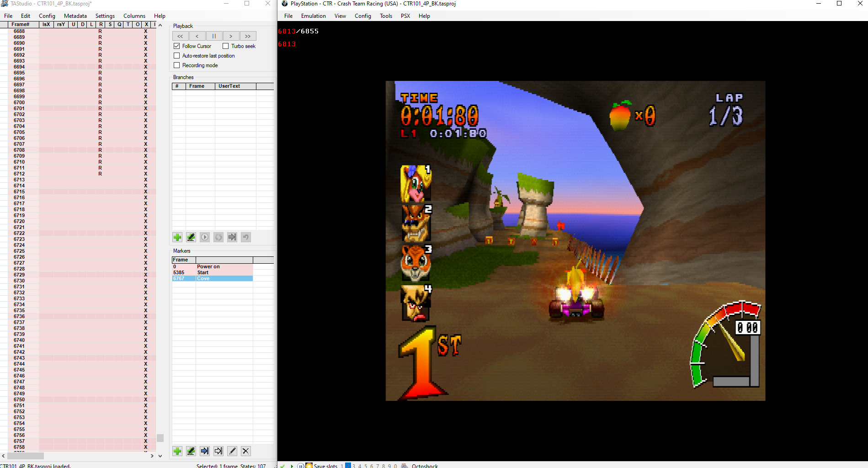
Task: Select frame 6729 row
Action: pyautogui.click(x=78, y=275)
